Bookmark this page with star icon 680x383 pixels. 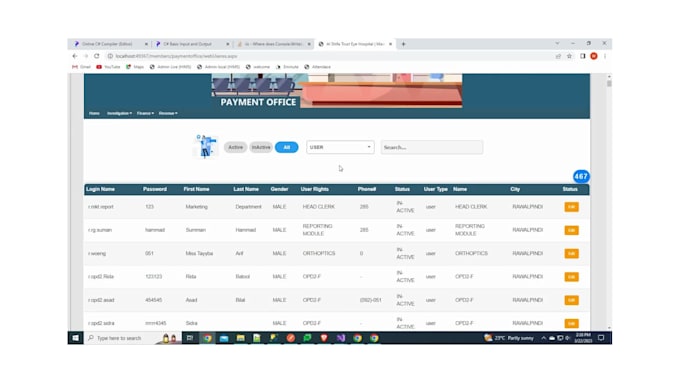[x=569, y=56]
